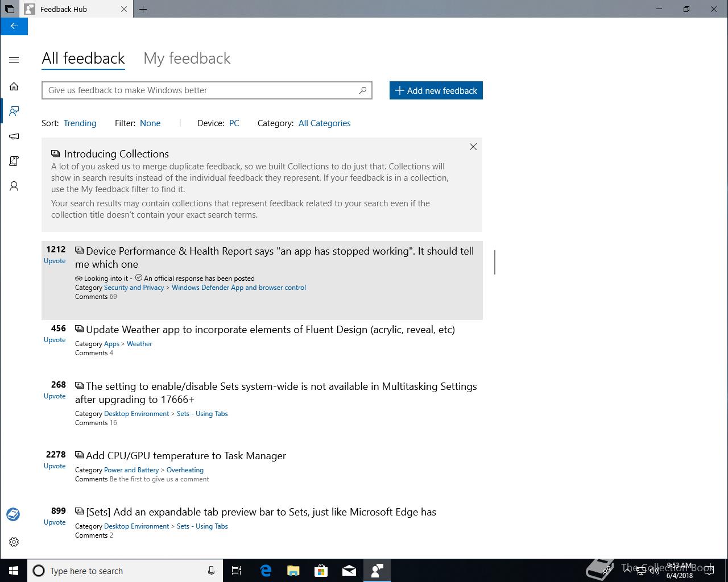Screen dimensions: 728x582
Task: Click collection icon beside Device Performance title
Action: [80, 251]
